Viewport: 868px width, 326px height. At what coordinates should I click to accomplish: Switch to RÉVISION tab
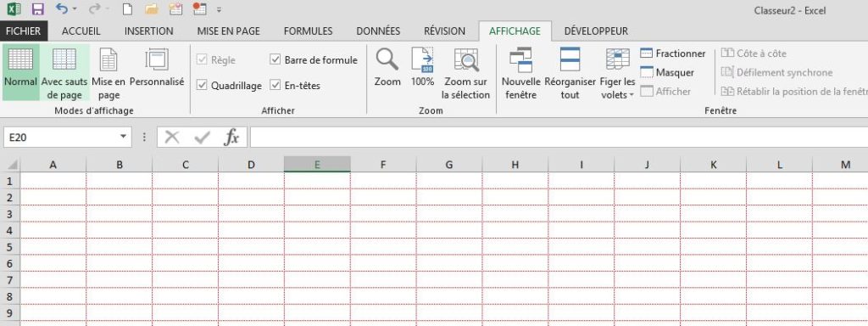[x=444, y=31]
